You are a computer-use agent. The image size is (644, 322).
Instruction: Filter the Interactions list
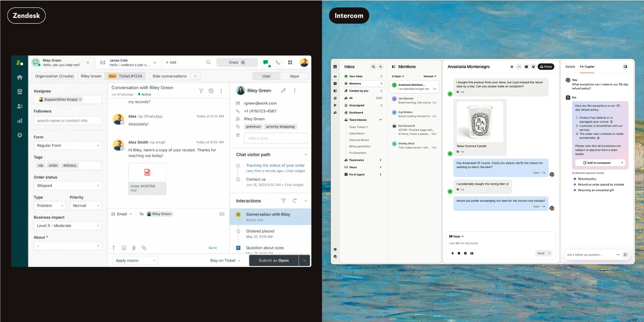point(283,201)
